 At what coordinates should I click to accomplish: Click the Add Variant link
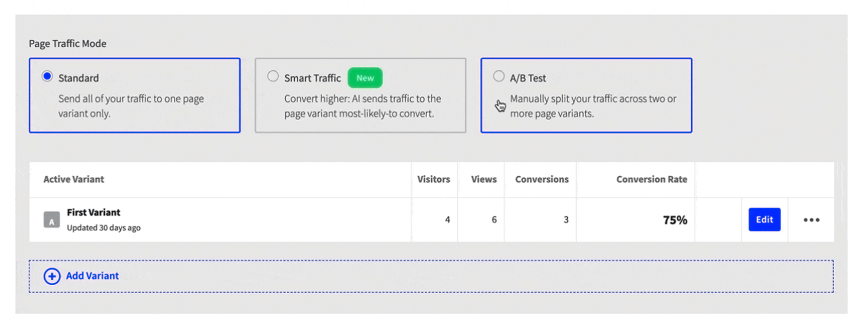point(92,276)
